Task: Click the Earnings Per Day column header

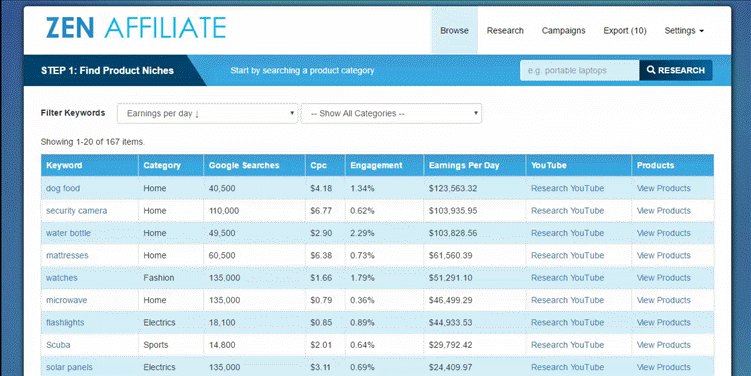Action: (x=464, y=165)
